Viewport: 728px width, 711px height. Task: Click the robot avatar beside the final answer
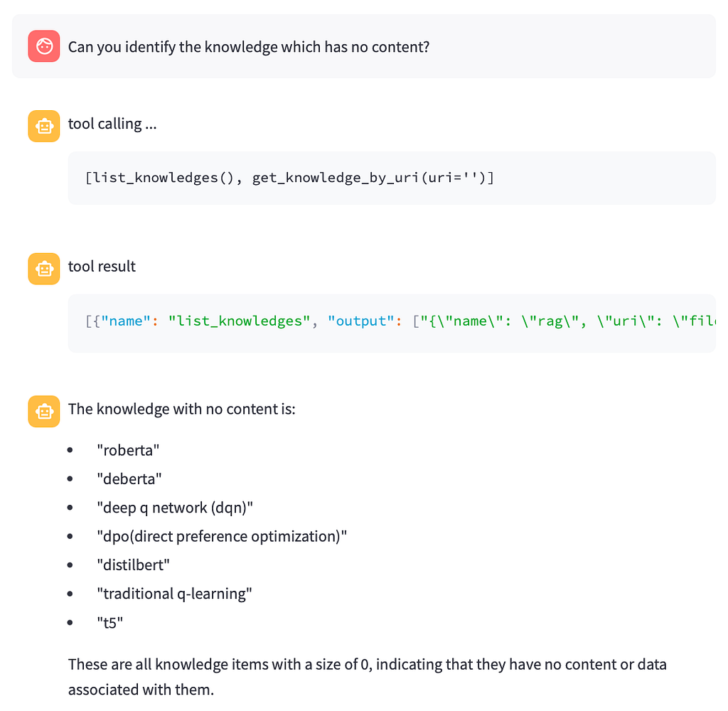point(43,411)
